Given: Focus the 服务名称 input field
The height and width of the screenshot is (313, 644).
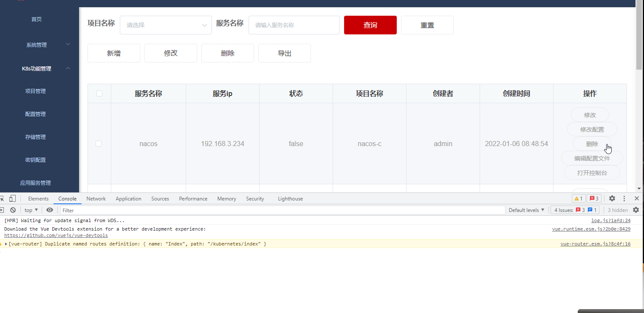Looking at the screenshot, I should coord(294,25).
